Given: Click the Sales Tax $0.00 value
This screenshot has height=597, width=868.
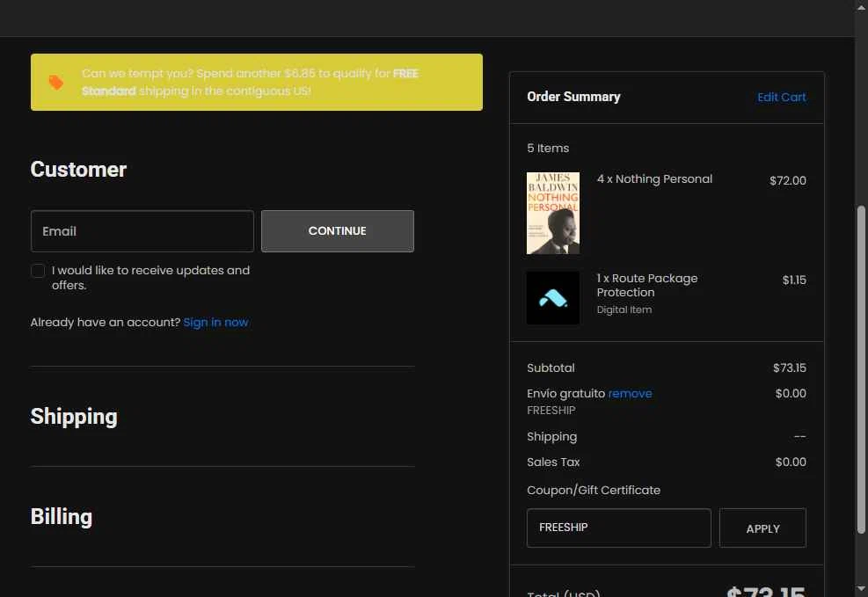Looking at the screenshot, I should pos(791,462).
